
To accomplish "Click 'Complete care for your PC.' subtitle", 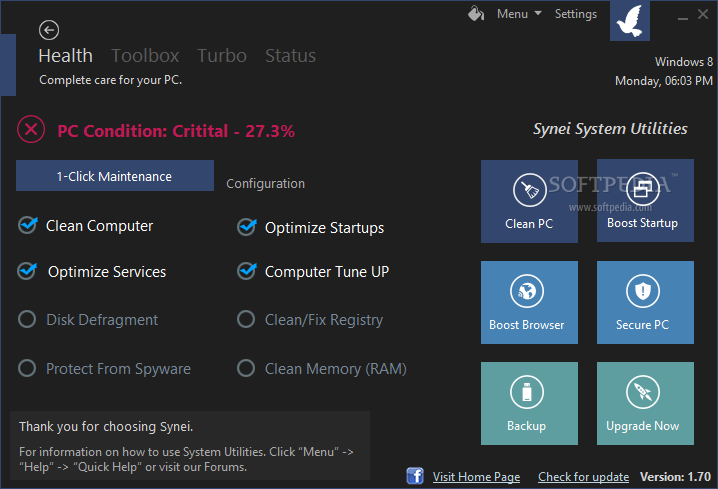I will [110, 80].
